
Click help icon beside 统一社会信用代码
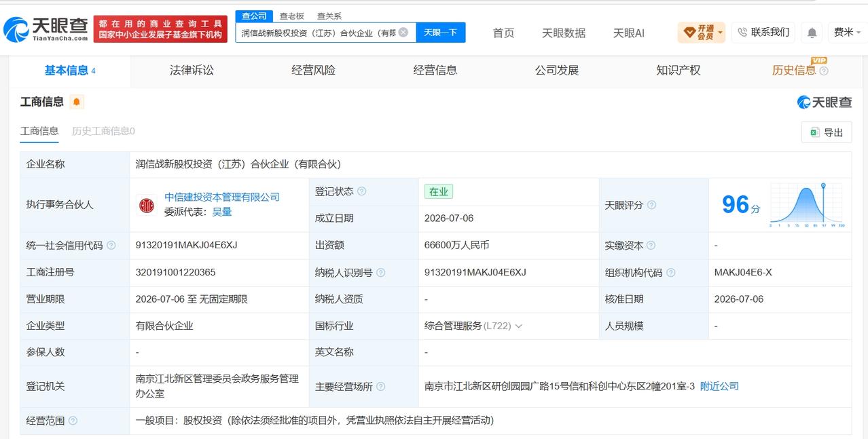tap(111, 246)
